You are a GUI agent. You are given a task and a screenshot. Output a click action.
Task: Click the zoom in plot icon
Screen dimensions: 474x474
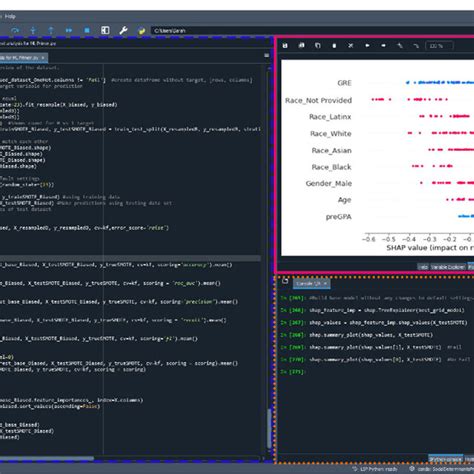400,45
